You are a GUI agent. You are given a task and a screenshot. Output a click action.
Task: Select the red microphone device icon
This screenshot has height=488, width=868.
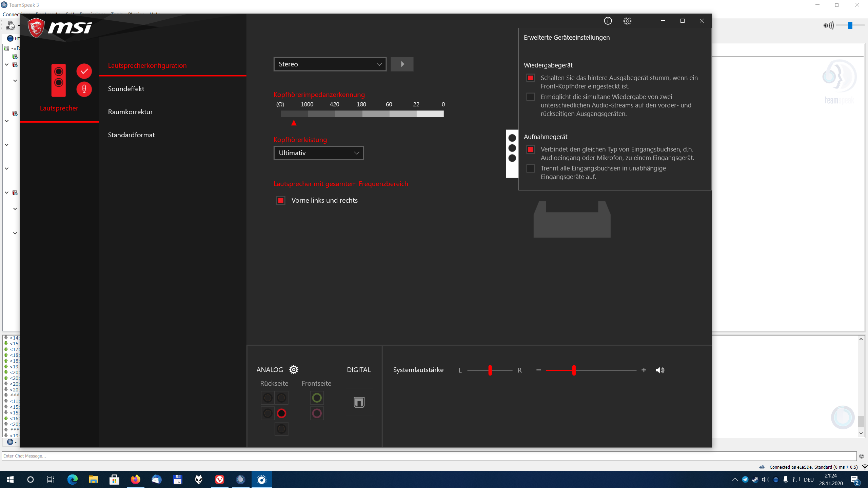tap(84, 89)
